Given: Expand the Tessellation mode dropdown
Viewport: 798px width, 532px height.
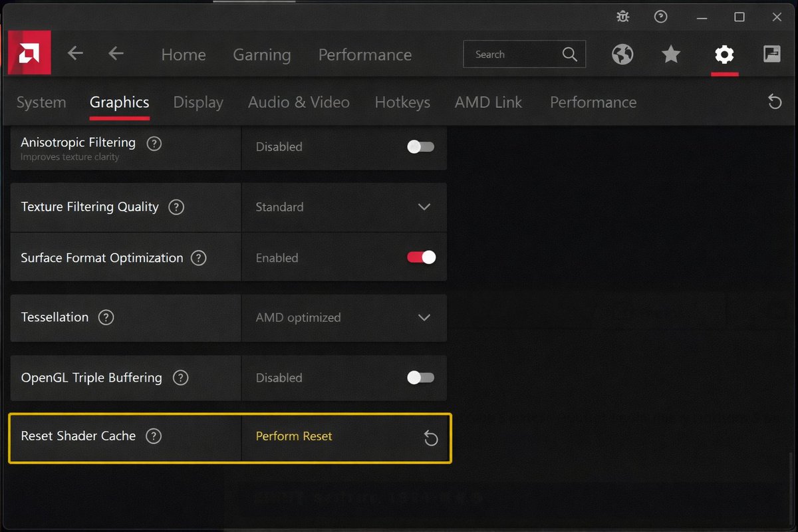Looking at the screenshot, I should (424, 317).
